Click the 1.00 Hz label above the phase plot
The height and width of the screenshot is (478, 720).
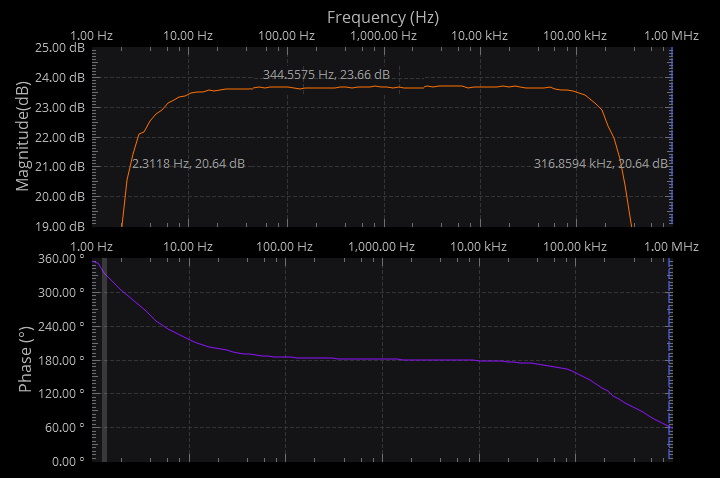click(91, 247)
